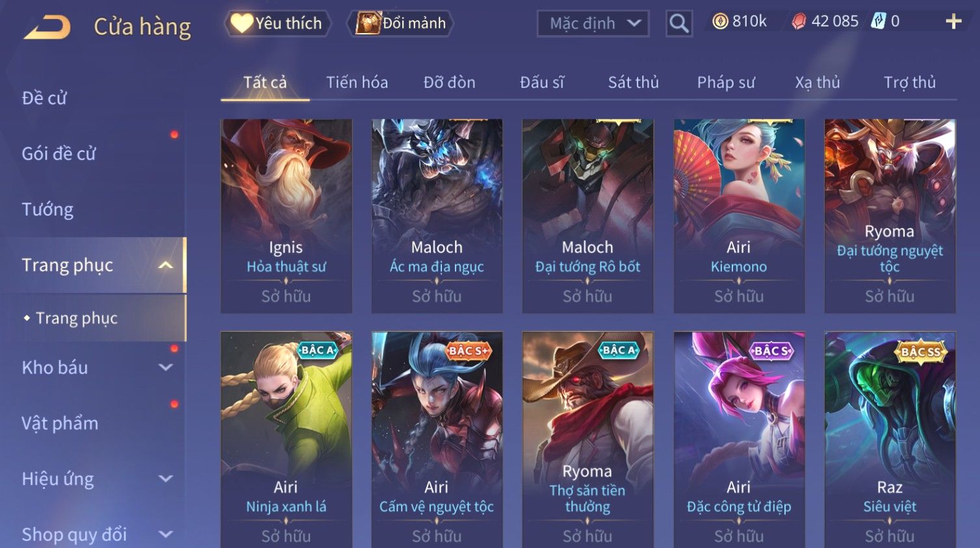Open the Raz Siêu việt skin card

[890, 440]
